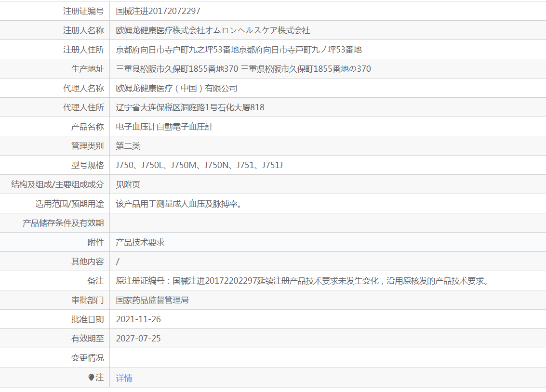The height and width of the screenshot is (392, 546).
Task: Select registration number 国械注进20172072297
Action: [x=158, y=11]
